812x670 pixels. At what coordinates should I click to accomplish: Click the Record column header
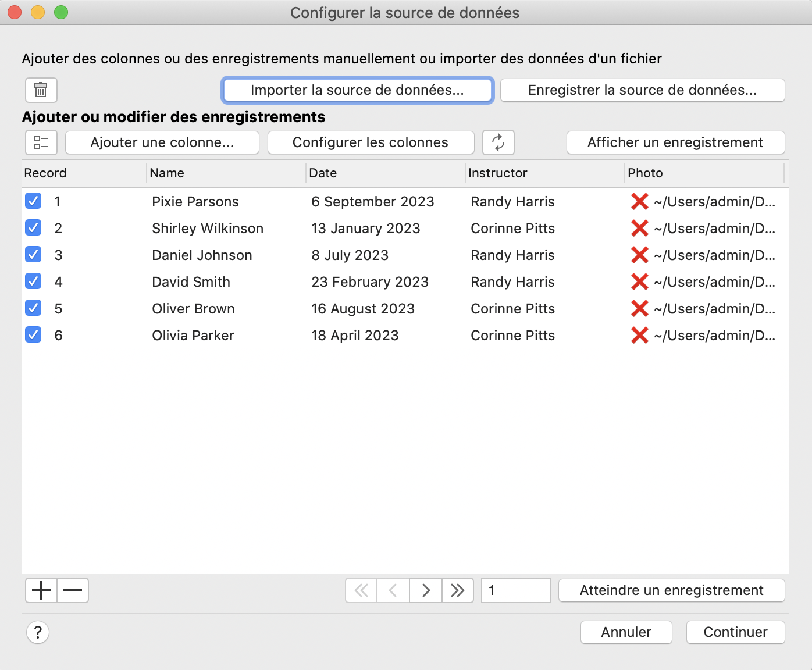click(84, 173)
